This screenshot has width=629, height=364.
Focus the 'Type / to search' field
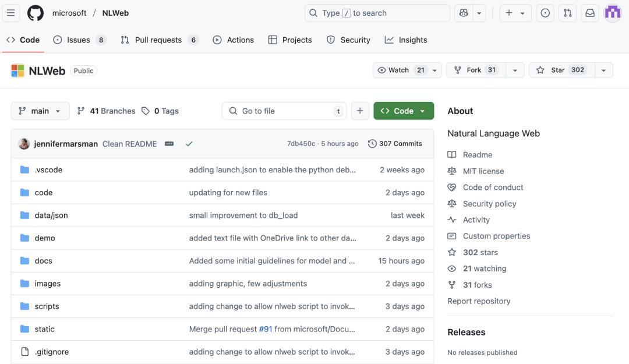pos(377,13)
